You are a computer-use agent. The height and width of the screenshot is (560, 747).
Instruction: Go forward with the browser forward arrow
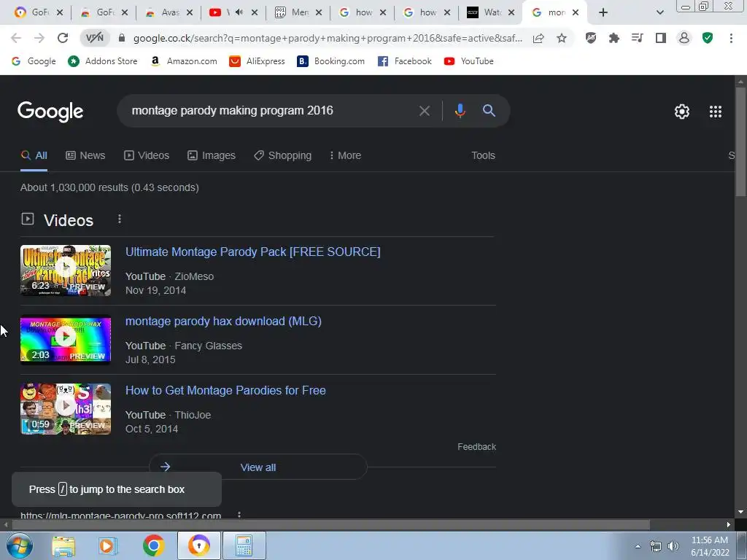[39, 38]
